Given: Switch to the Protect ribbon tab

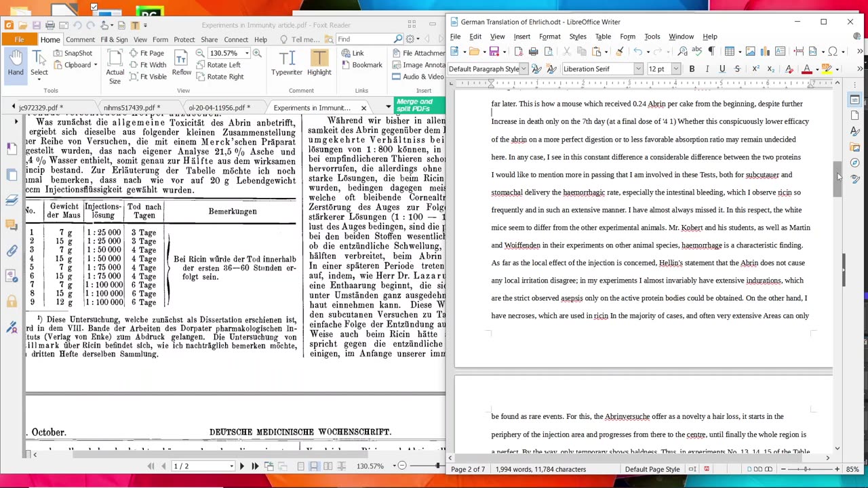Looking at the screenshot, I should click(x=184, y=39).
